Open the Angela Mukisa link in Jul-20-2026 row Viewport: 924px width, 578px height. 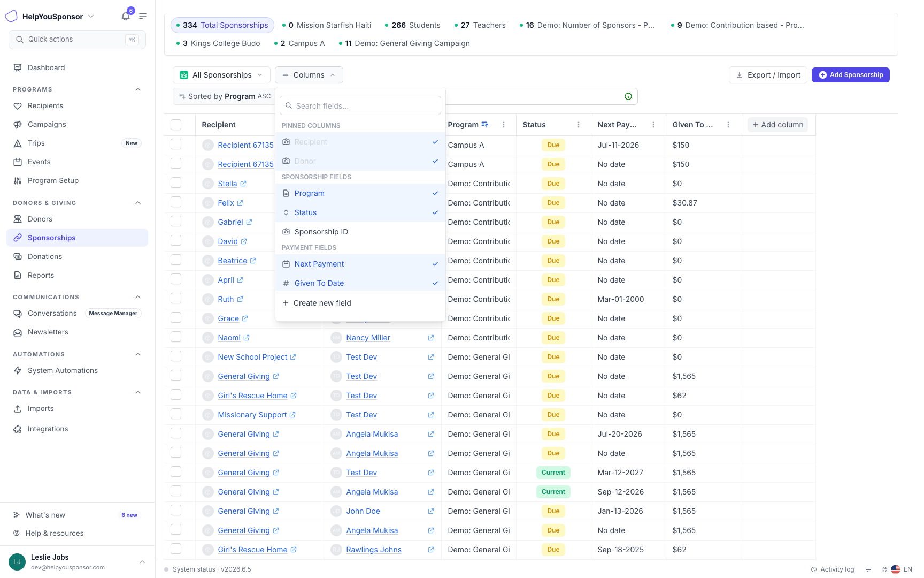click(372, 434)
